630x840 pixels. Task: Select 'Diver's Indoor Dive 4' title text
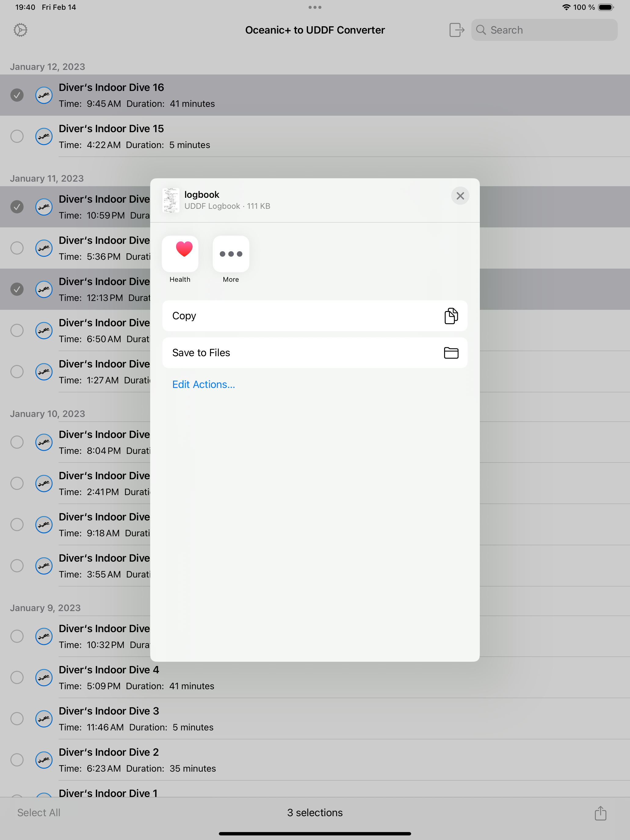tap(109, 670)
